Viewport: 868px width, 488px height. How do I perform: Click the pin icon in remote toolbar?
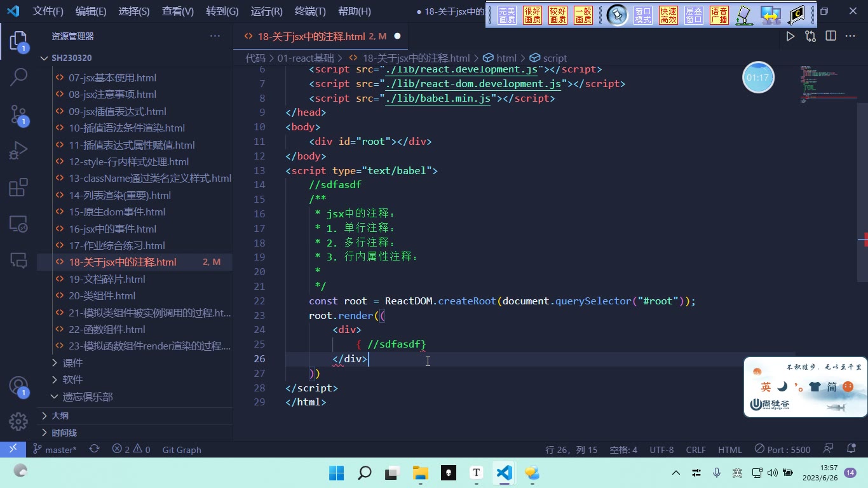coord(616,15)
